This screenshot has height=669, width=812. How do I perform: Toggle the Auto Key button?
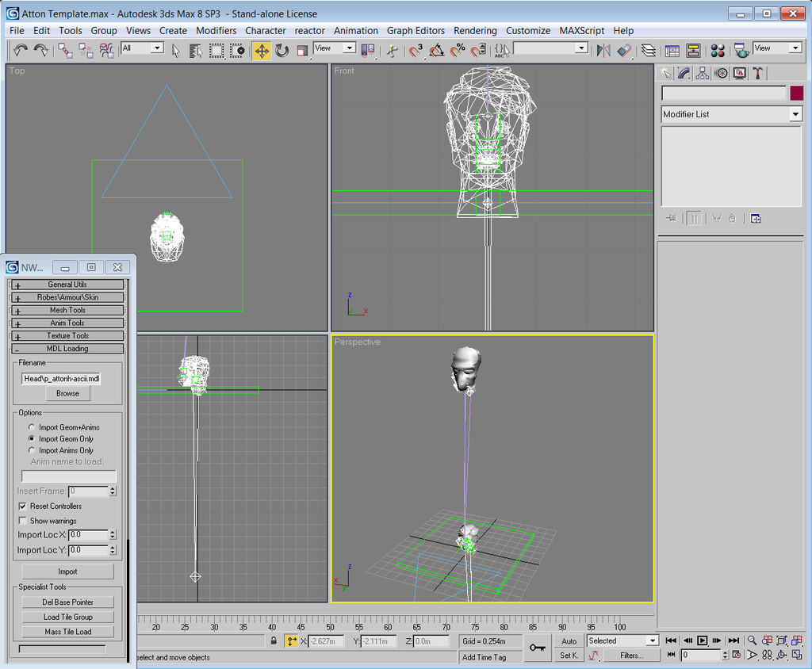tap(569, 641)
